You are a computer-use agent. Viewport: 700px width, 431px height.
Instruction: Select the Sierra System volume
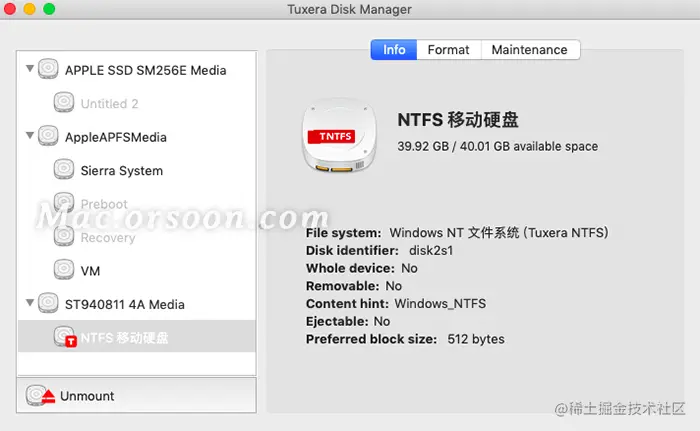coord(121,171)
